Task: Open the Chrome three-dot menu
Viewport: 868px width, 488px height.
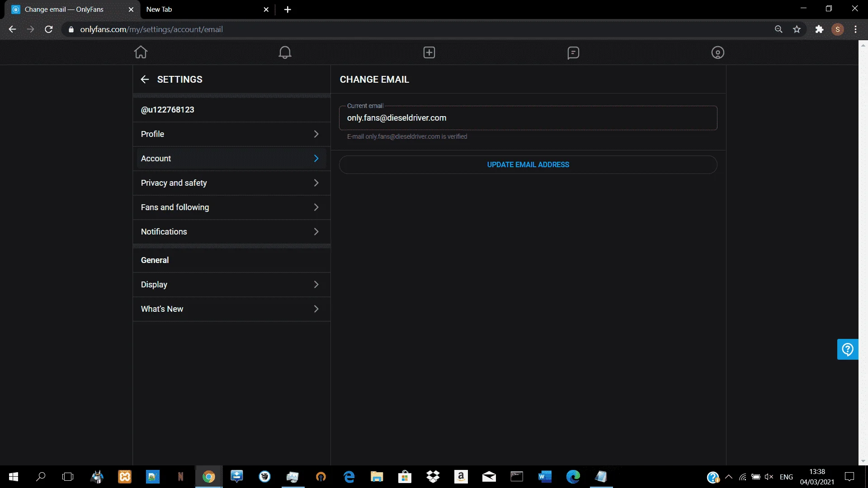Action: [x=855, y=29]
